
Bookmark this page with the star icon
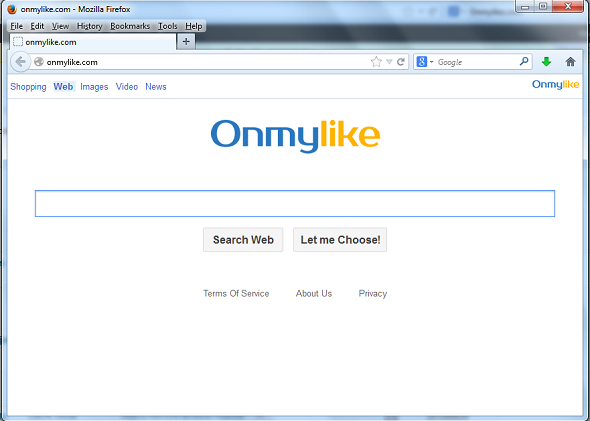click(x=376, y=62)
